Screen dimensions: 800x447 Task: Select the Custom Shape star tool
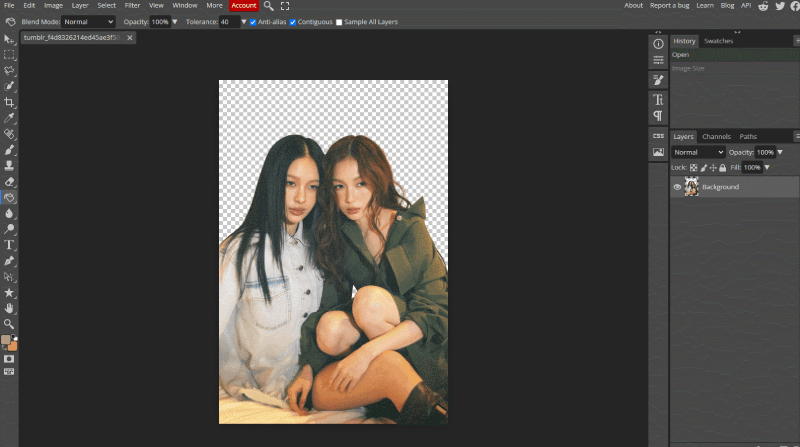pos(9,292)
